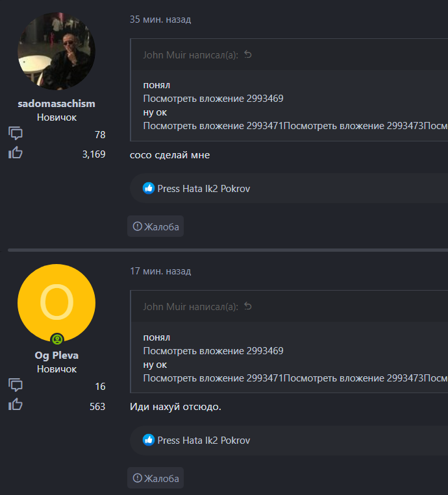Click the quote jump arrow in Og Pleva's post
The height and width of the screenshot is (495, 448).
pyautogui.click(x=248, y=306)
